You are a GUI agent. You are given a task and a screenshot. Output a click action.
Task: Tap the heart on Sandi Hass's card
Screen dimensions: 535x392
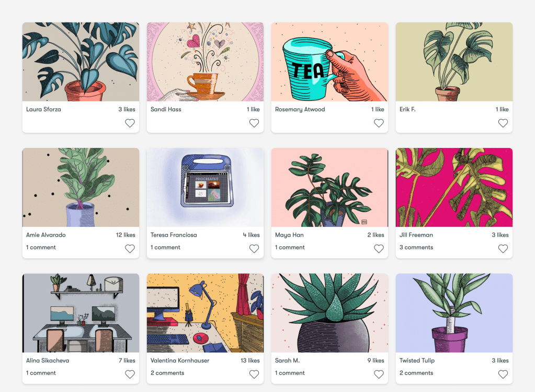[254, 123]
